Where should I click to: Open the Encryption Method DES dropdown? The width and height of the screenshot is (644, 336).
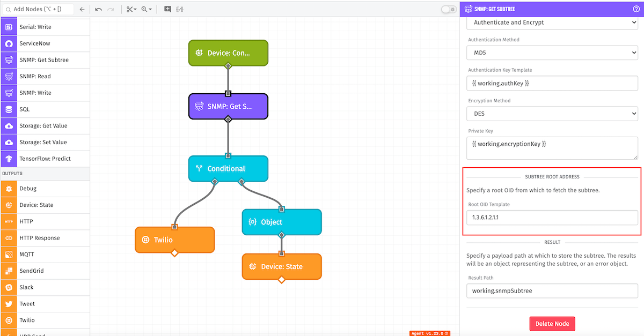(x=552, y=114)
